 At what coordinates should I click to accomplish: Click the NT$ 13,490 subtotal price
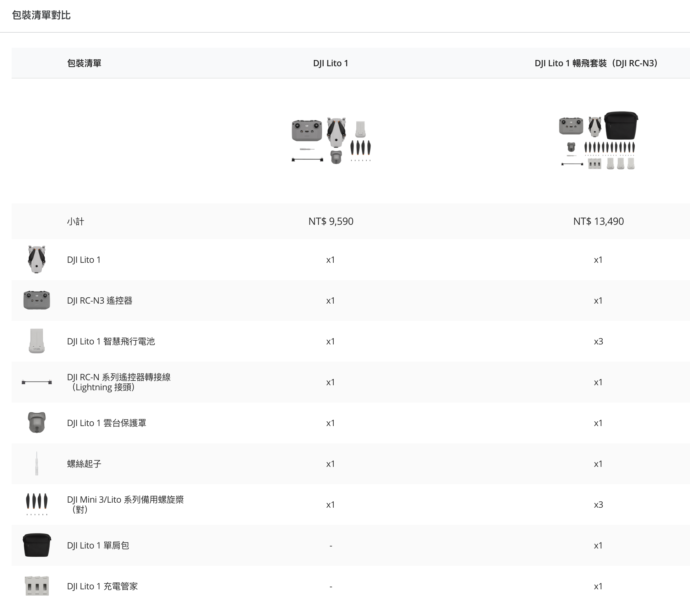(598, 221)
